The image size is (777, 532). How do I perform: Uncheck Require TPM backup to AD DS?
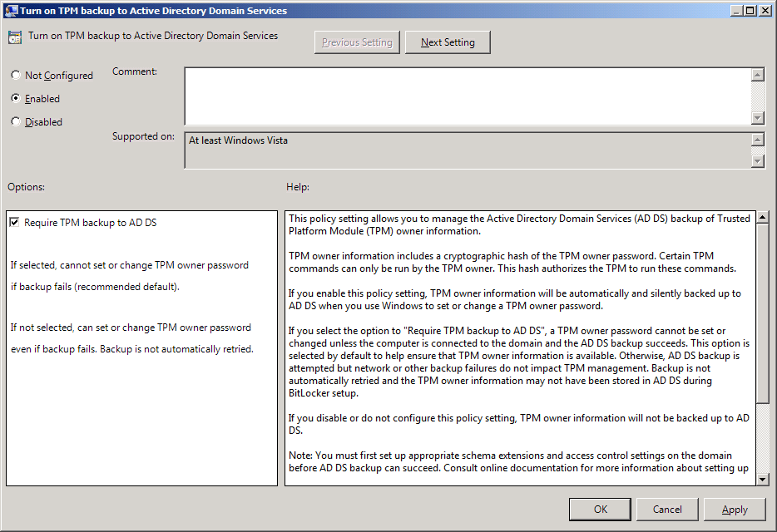[x=14, y=222]
